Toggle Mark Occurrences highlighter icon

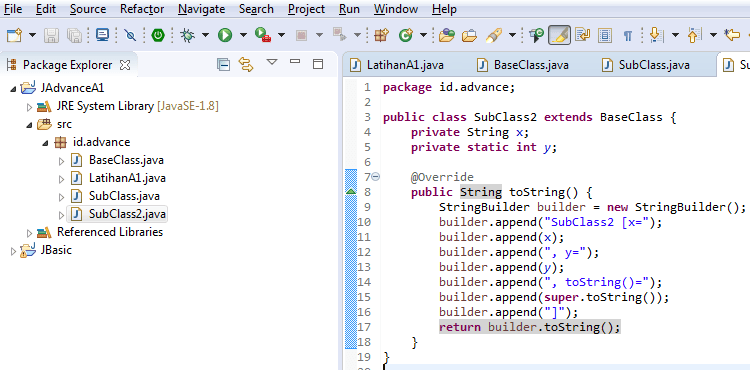pos(559,35)
